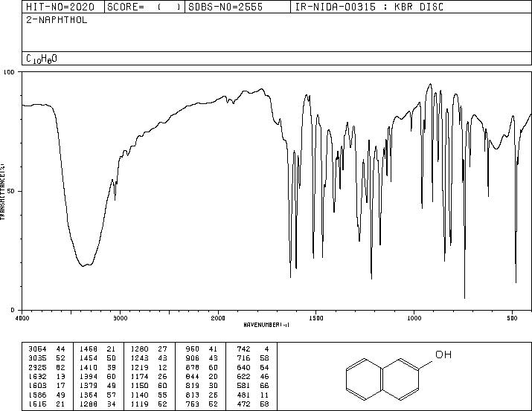The width and height of the screenshot is (532, 411).
Task: Select the C10H8O molecular formula
Action: (42, 59)
